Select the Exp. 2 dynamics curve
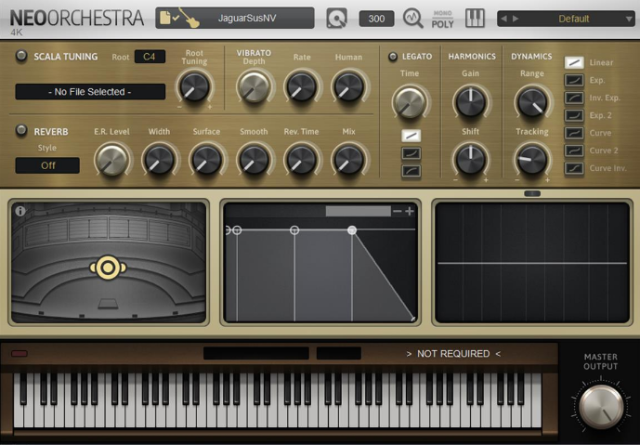This screenshot has height=445, width=640. click(x=574, y=115)
